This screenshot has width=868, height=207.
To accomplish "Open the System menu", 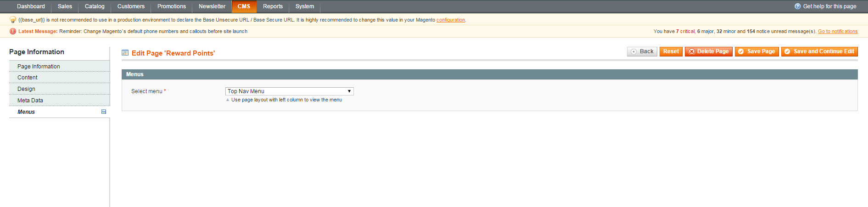I will click(304, 6).
